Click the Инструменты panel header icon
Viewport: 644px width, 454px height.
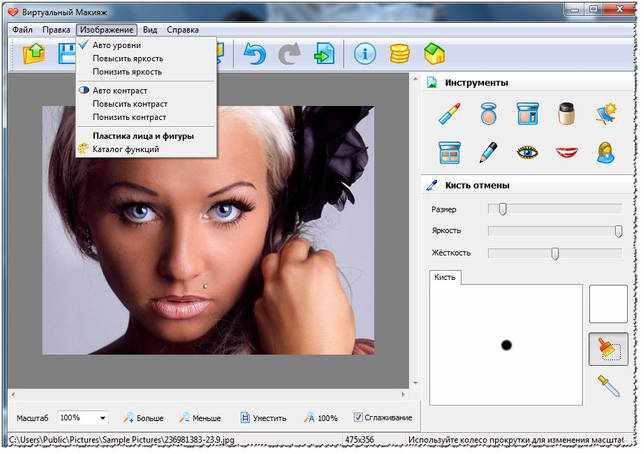coord(432,83)
